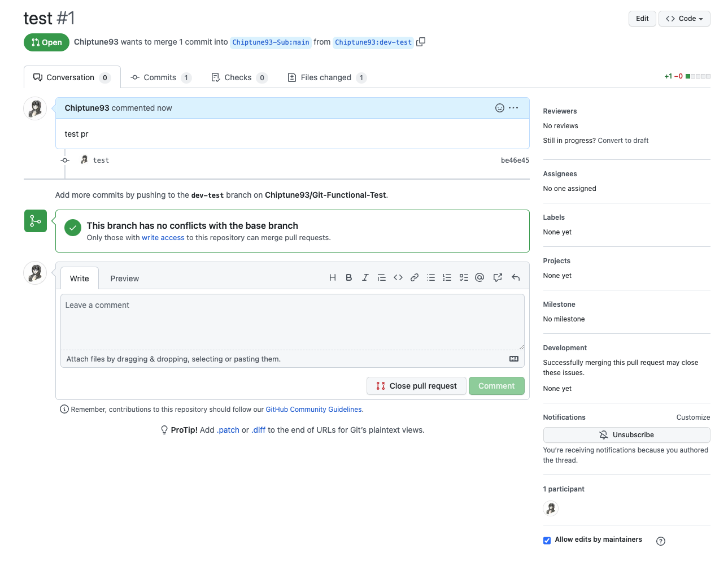Click the attach files drop area
Screen dimensions: 728x570
pyautogui.click(x=293, y=359)
